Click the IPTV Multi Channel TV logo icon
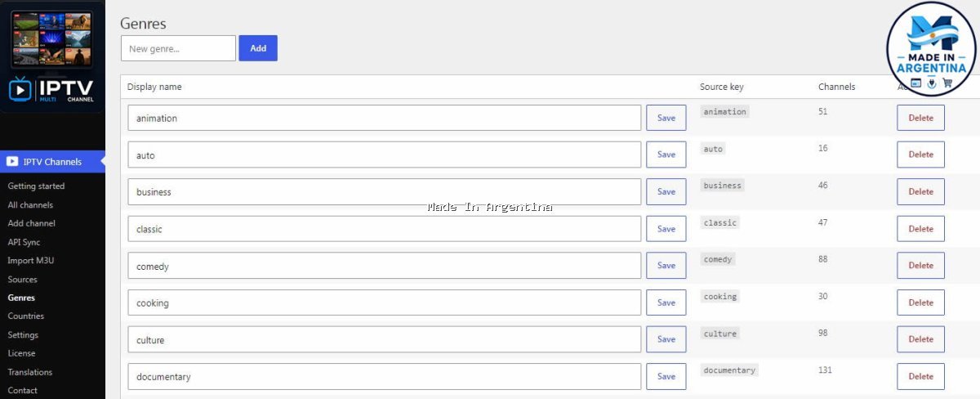Viewport: 980px width, 399px height. point(20,90)
